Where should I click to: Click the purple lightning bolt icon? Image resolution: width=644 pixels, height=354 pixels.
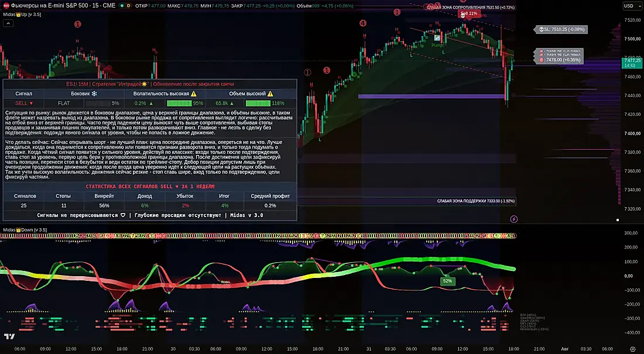(514, 219)
